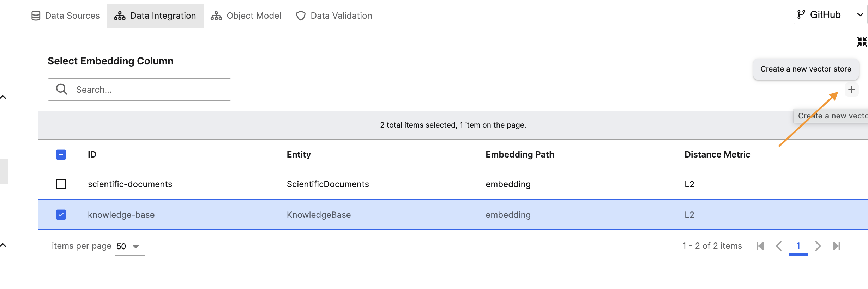
Task: Go to the previous page arrow
Action: pos(779,246)
